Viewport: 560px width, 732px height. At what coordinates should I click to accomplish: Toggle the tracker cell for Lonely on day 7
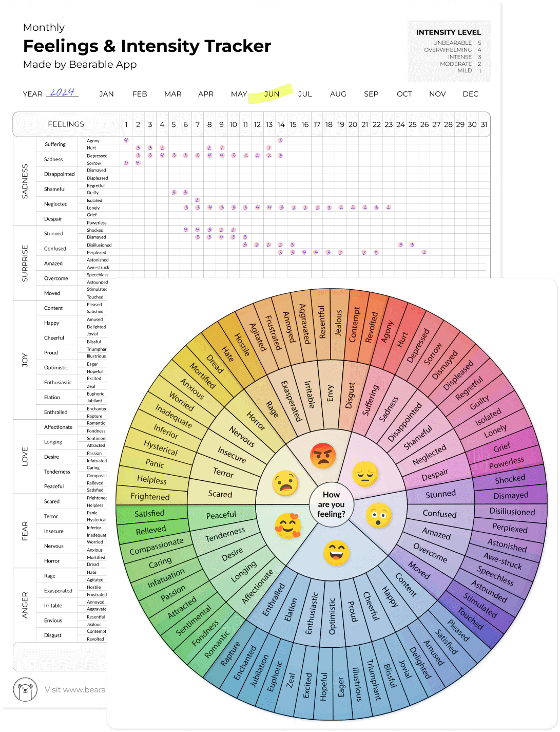(x=197, y=208)
